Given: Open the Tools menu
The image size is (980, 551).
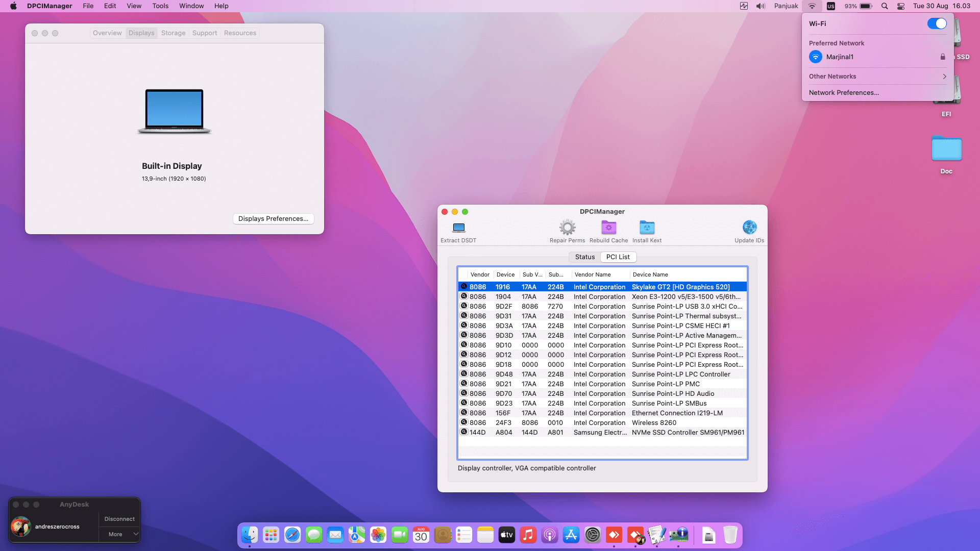Looking at the screenshot, I should click(x=160, y=6).
